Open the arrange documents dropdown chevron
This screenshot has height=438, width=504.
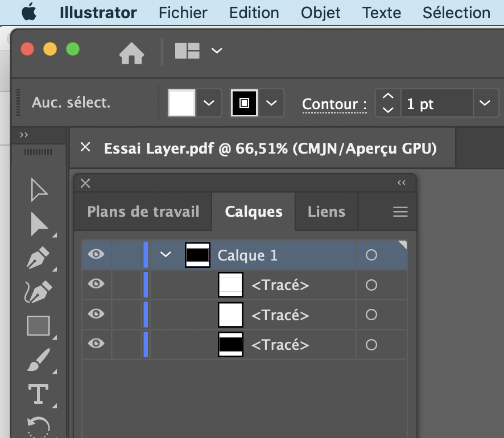217,51
